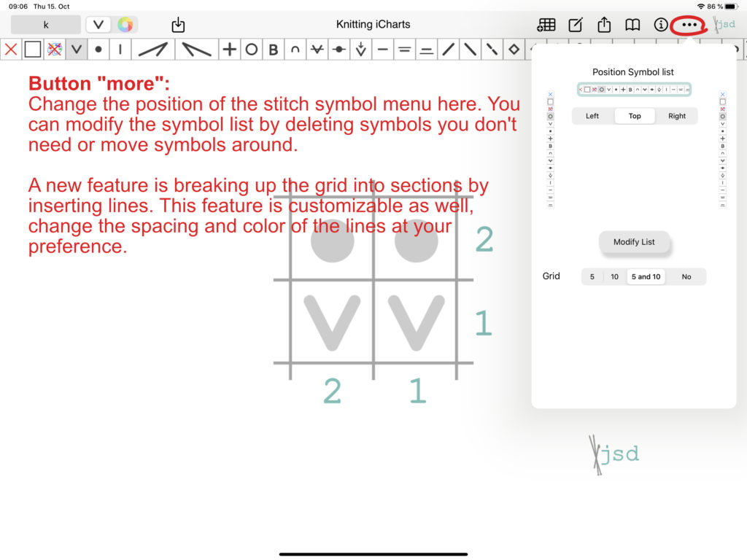Tap the jsd logo in the toolbar
The width and height of the screenshot is (747, 560).
(x=724, y=25)
